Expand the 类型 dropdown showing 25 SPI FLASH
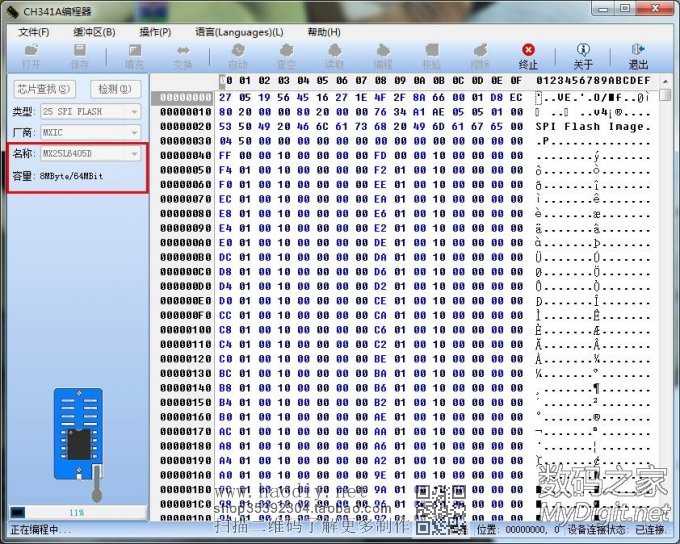Viewport: 680px width, 544px height. 90,111
